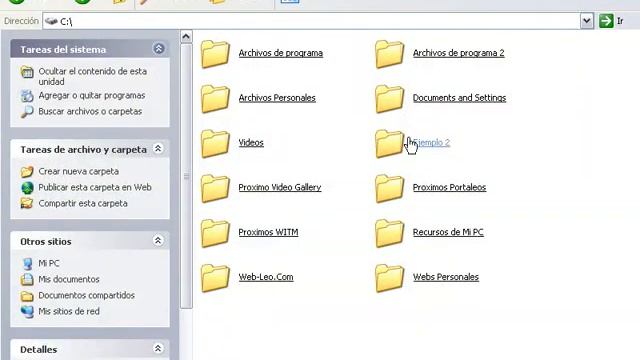Image resolution: width=640 pixels, height=360 pixels.
Task: Click the Mis sitios de red icon
Action: (27, 311)
